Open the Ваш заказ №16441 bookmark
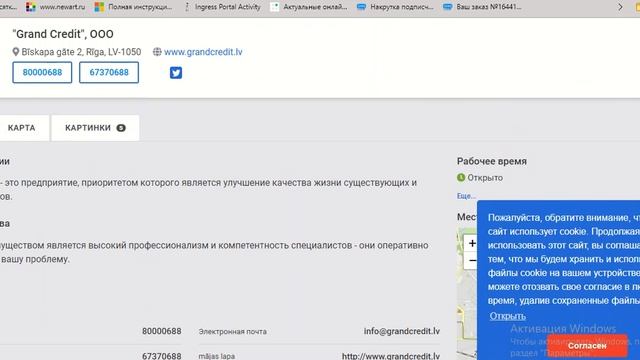Image resolution: width=640 pixels, height=360 pixels. pos(482,7)
